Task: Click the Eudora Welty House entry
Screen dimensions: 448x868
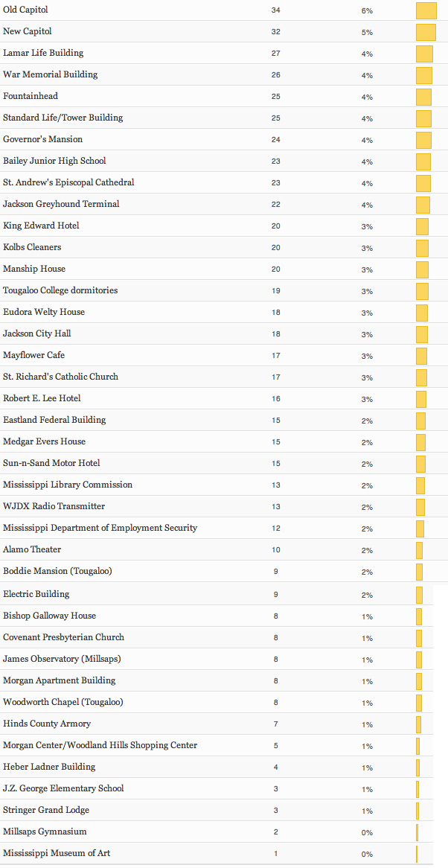Action: [44, 312]
